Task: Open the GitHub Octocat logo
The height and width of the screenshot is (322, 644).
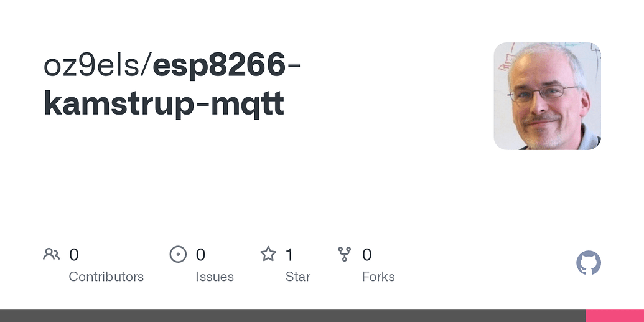Action: click(589, 263)
